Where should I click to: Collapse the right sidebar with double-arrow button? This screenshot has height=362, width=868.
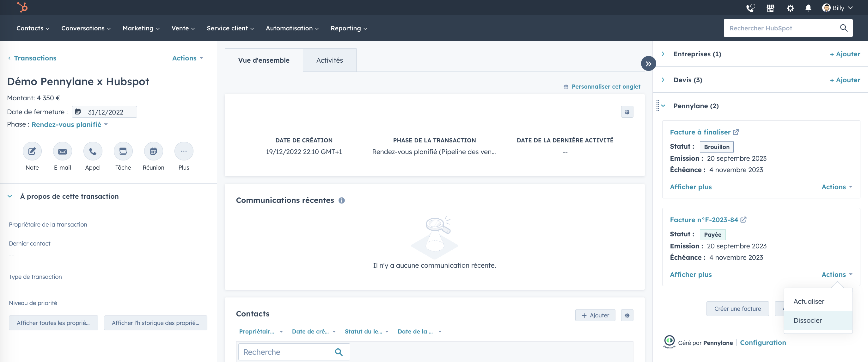[x=648, y=63]
